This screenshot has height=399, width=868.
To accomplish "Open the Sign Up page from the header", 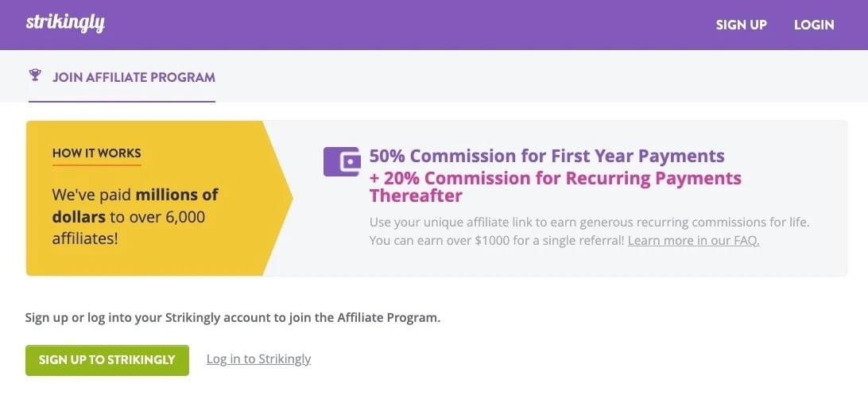I will [741, 25].
